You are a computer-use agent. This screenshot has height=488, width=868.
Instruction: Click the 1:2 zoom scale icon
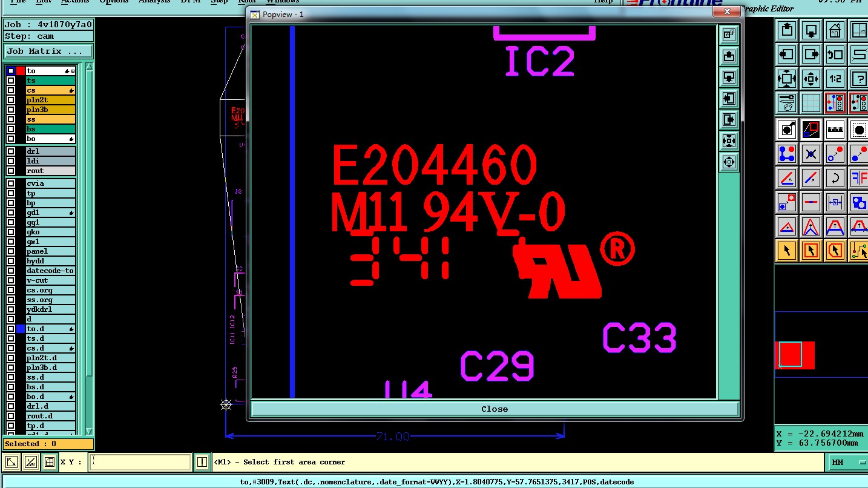[x=835, y=78]
